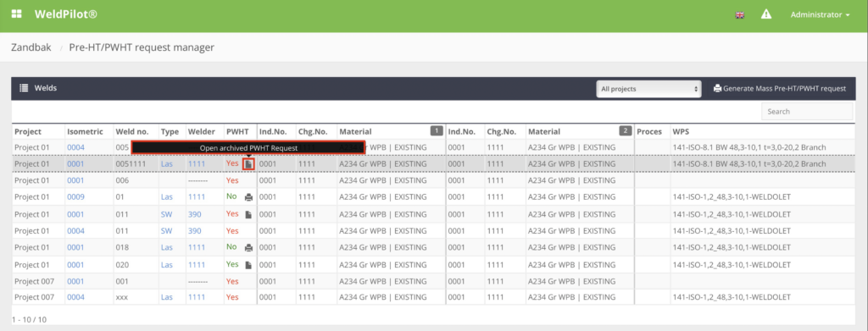Open SW type link for isometric 0004 weld 011
Screen dimensions: 868x331
(x=167, y=230)
